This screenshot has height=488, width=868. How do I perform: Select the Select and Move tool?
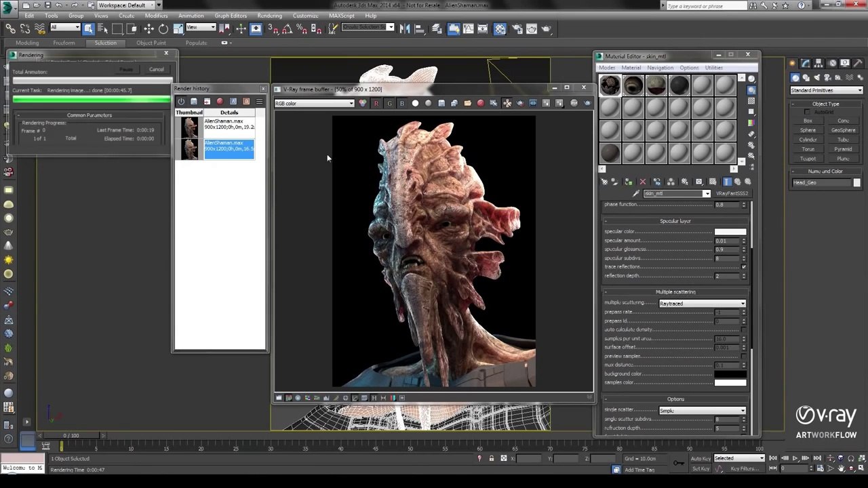click(x=149, y=28)
